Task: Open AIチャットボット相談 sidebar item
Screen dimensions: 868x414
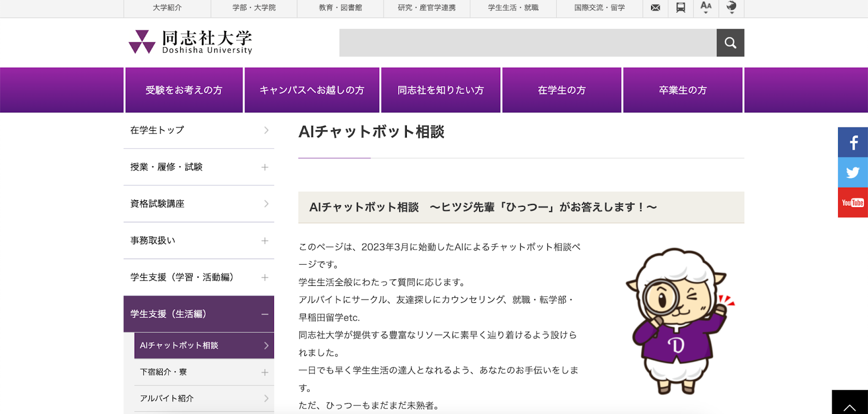Action: tap(204, 346)
